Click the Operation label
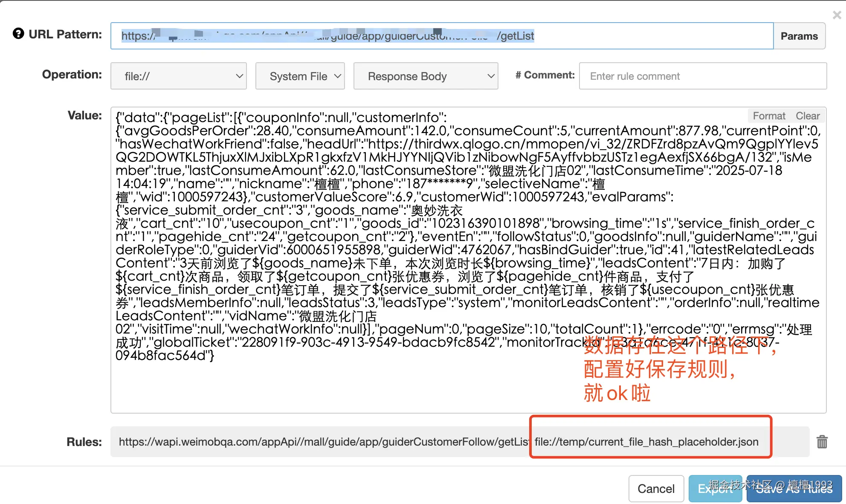Screen dimensions: 846x504 72,74
